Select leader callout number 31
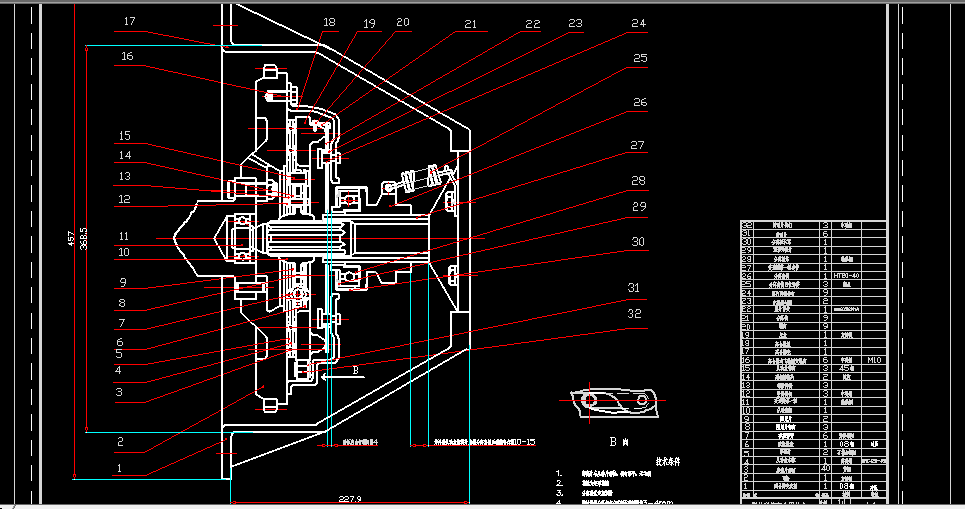Viewport: 965px width, 509px height. pos(633,288)
